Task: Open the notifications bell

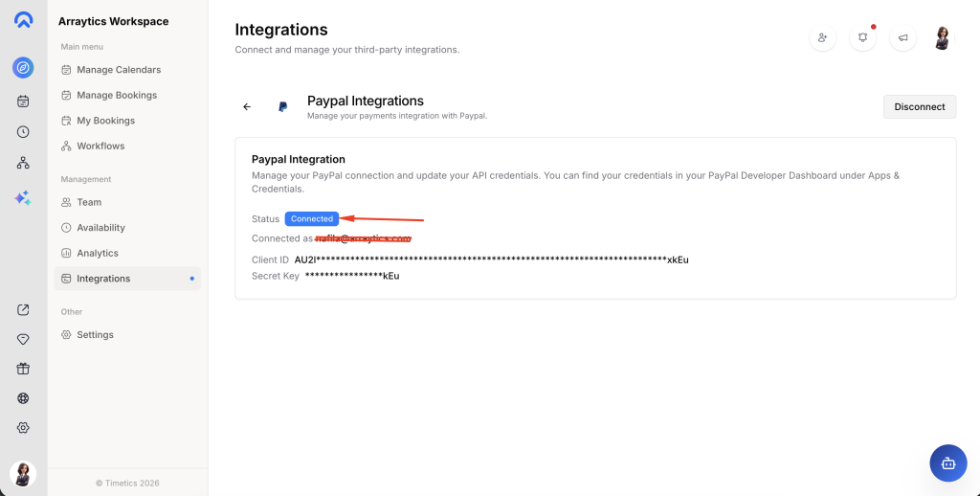Action: tap(862, 38)
